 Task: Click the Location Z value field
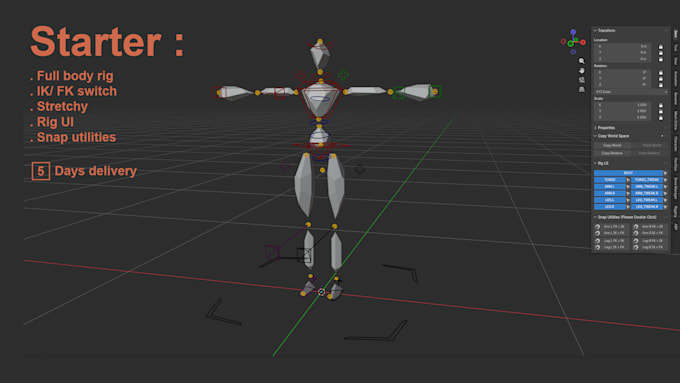tap(623, 59)
